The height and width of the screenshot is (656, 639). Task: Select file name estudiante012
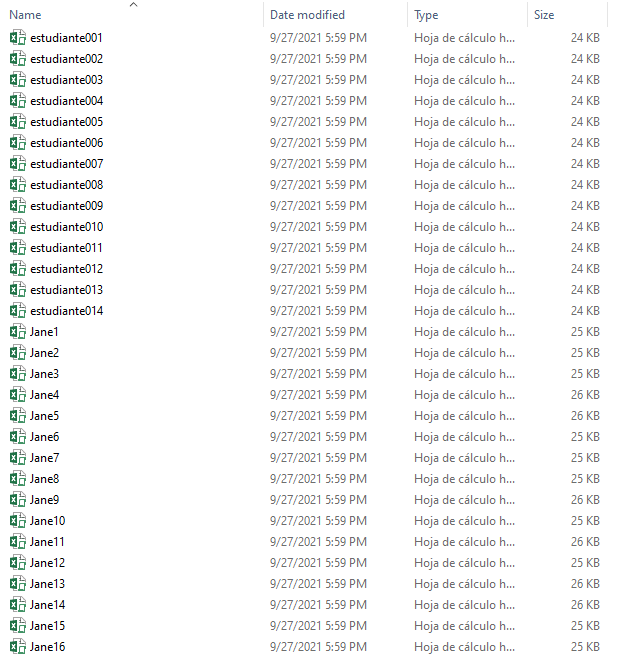[x=67, y=269]
